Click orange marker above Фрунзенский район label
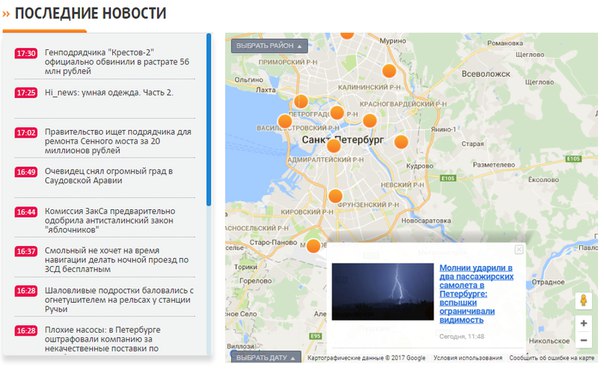Screen dimensions: 604x370 (335, 196)
